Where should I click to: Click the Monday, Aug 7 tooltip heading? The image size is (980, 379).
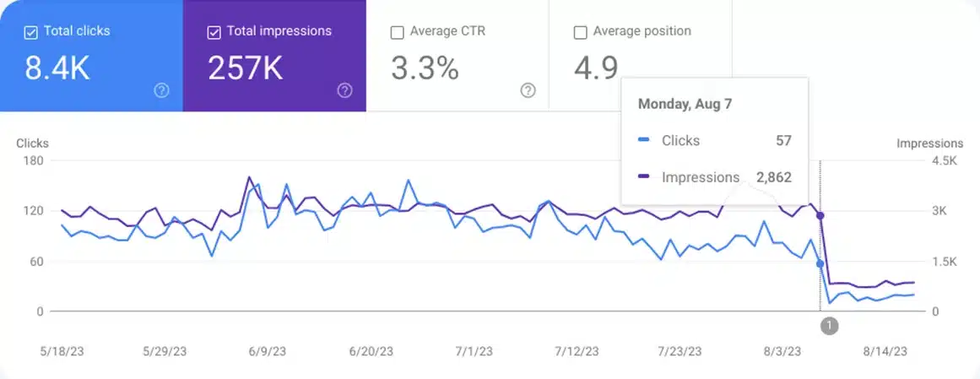(x=683, y=104)
